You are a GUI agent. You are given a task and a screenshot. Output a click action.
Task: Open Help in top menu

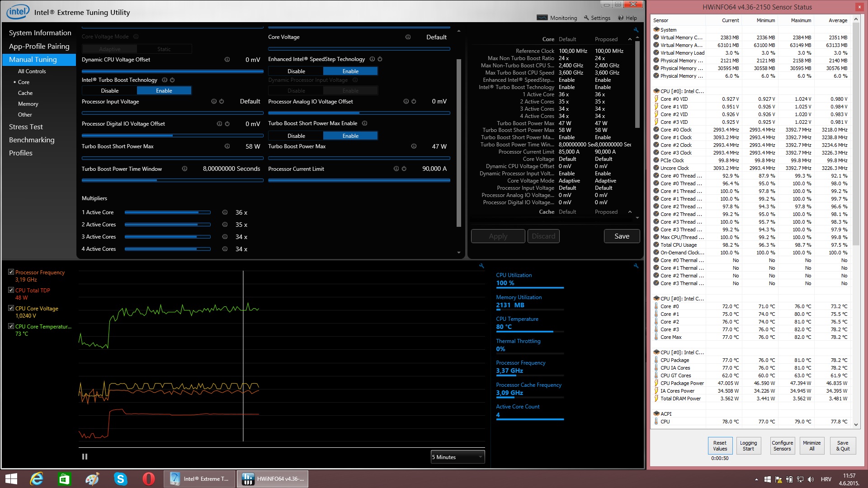tap(627, 18)
